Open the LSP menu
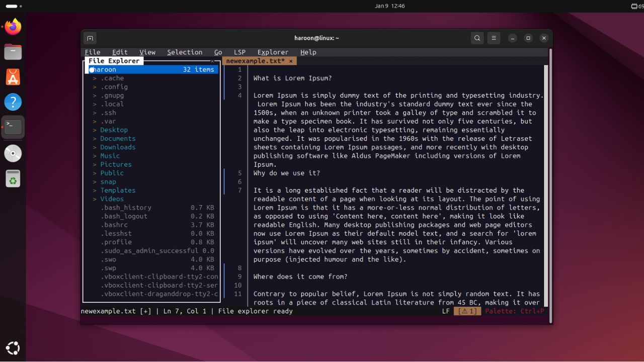 [x=239, y=52]
